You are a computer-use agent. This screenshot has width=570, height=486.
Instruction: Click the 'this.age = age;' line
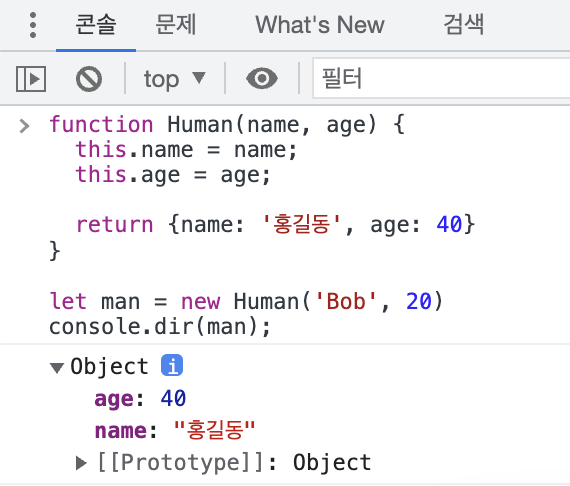(x=173, y=175)
